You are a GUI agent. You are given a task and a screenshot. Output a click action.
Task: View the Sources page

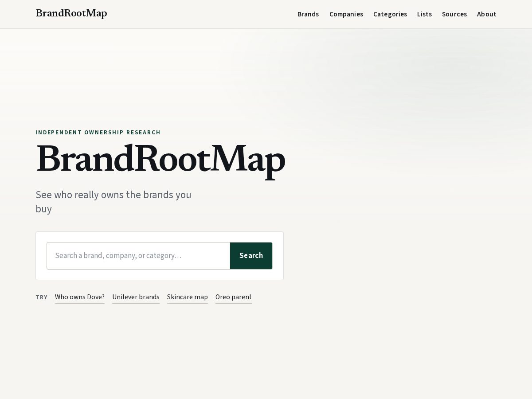point(454,14)
